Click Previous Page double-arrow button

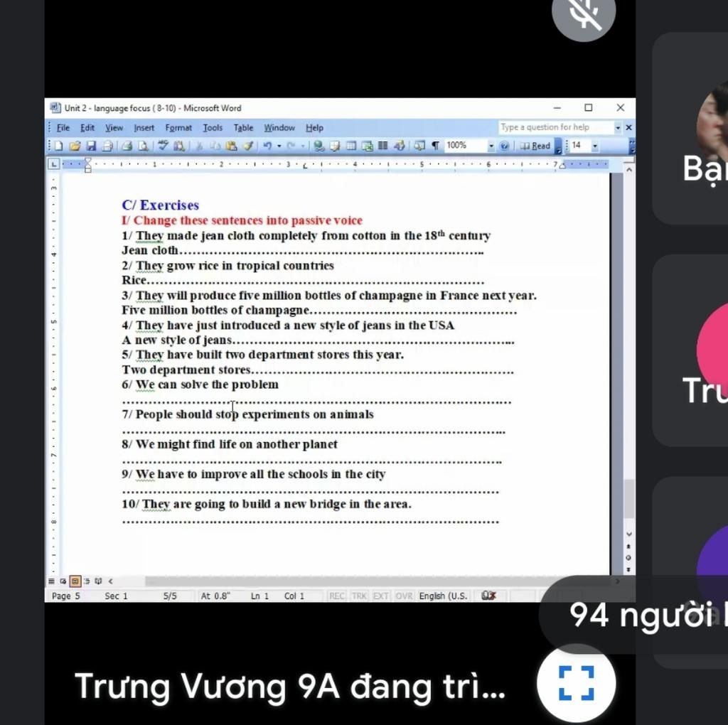(x=628, y=547)
